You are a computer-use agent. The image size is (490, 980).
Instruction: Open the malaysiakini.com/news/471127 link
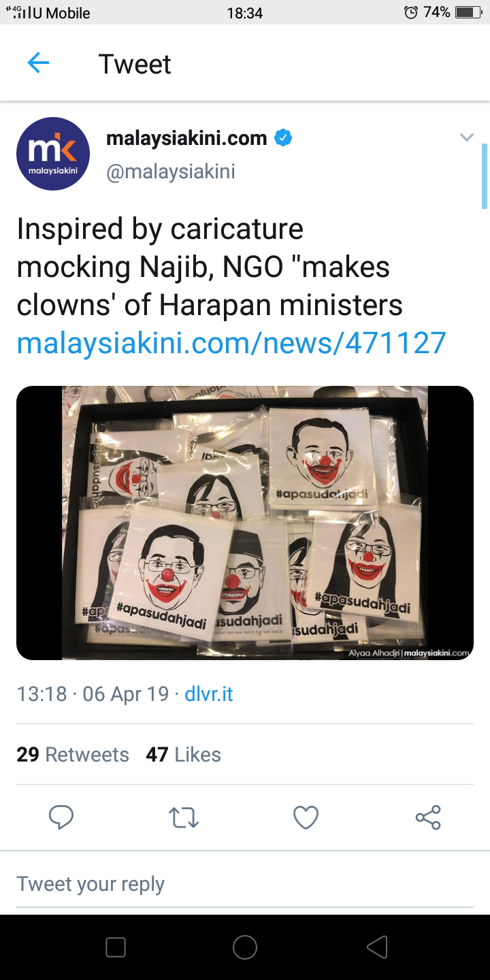point(231,343)
